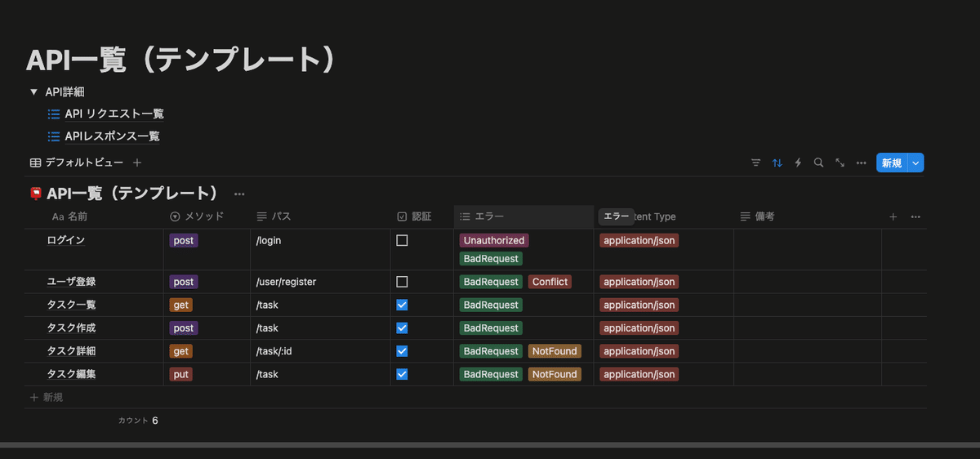The height and width of the screenshot is (459, 980).
Task: Open the ユーザ登録 page name
Action: (71, 282)
